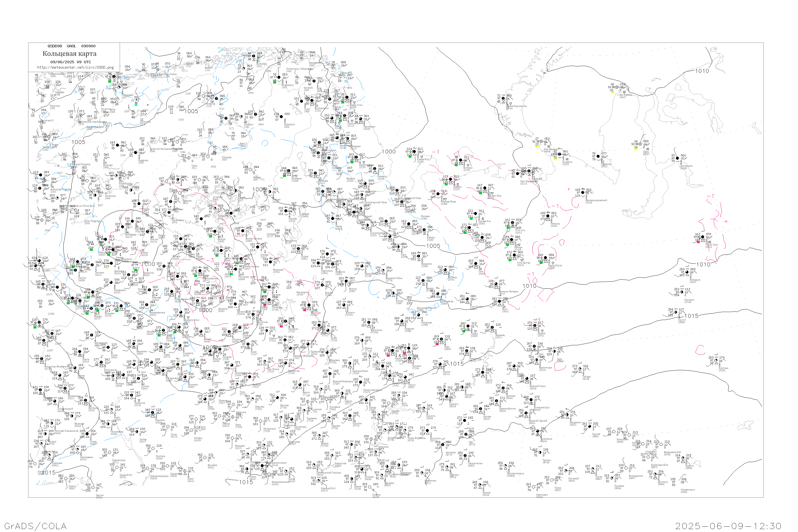Click the 09/06/2025 09 UTC date text
Image resolution: width=798 pixels, height=532 pixels.
[70, 62]
